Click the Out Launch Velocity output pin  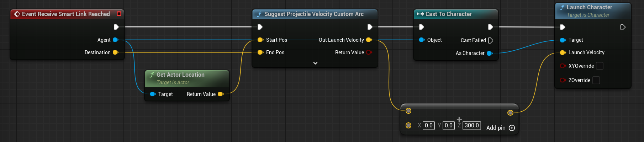369,40
